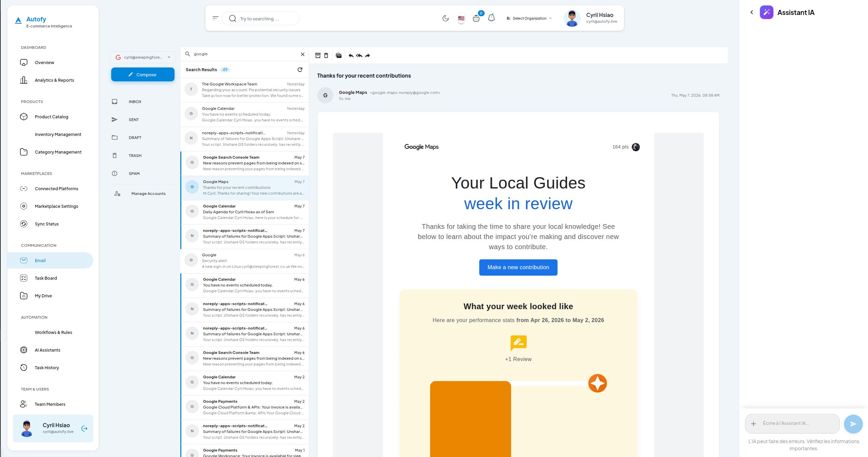Screen dimensions: 868x457
Task: Collapse the sidebar with hamburger icon
Action: tap(215, 18)
